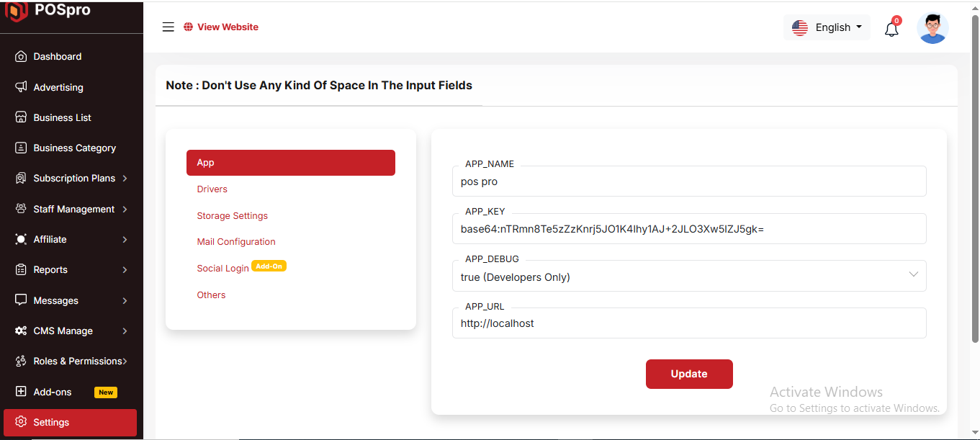Expand the Subscription Plans submenu
980x440 pixels.
click(125, 179)
